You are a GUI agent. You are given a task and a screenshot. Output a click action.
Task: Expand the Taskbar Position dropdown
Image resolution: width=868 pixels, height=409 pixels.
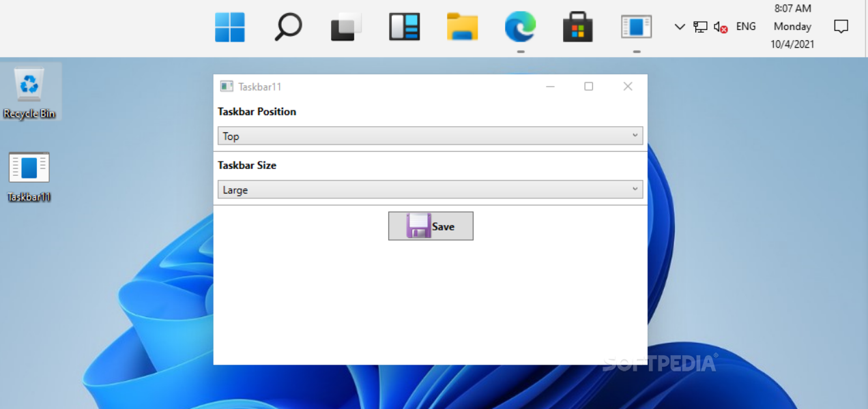(x=430, y=136)
